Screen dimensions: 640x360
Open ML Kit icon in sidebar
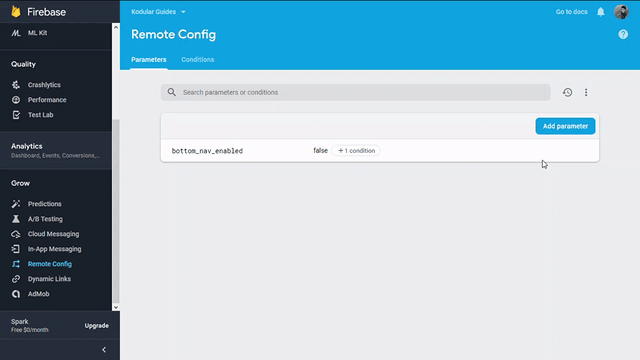(16, 33)
